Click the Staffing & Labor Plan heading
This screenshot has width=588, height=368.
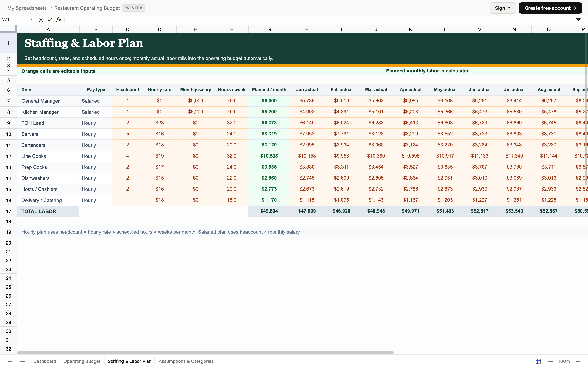pos(84,43)
